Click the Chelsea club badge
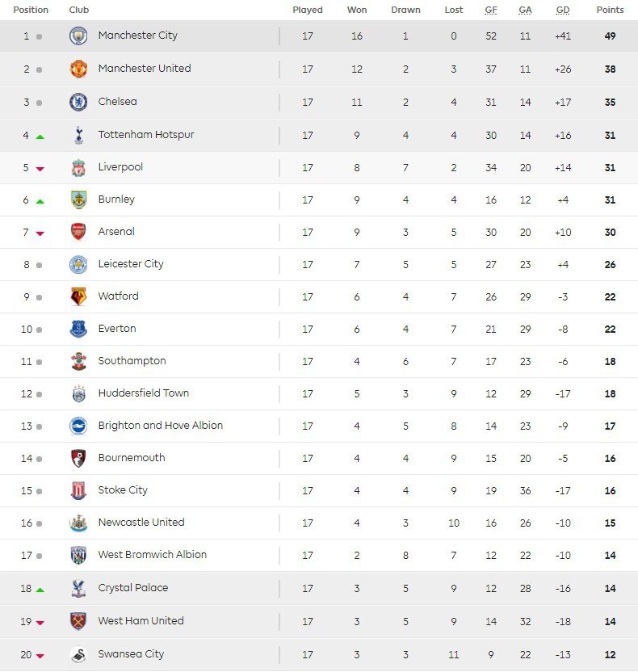Viewport: 638px width, 672px height. (78, 102)
